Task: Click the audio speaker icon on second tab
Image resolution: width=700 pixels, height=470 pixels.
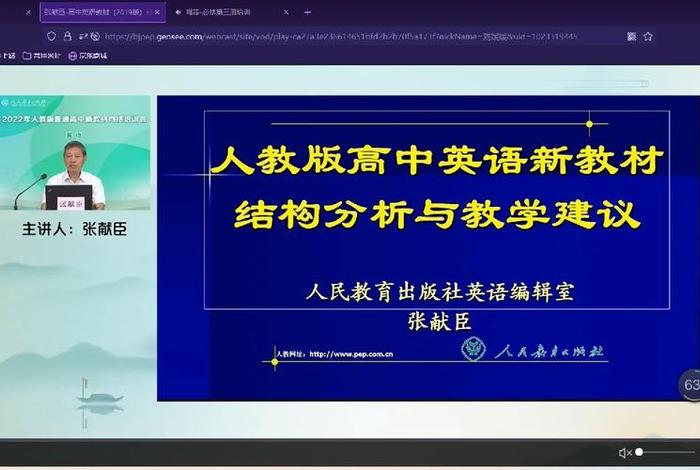Action: click(179, 12)
